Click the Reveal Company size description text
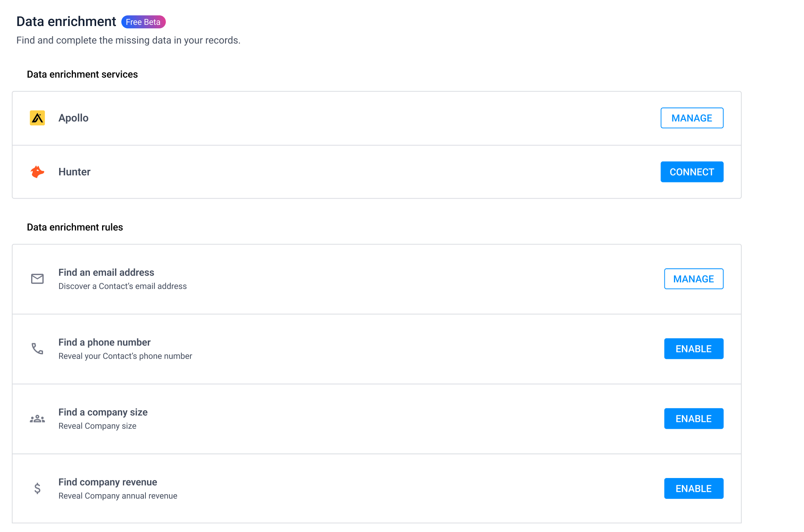 97,426
